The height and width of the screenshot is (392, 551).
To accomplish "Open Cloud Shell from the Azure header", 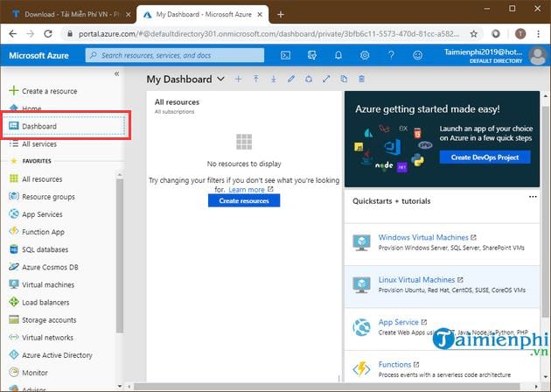I will [x=285, y=55].
